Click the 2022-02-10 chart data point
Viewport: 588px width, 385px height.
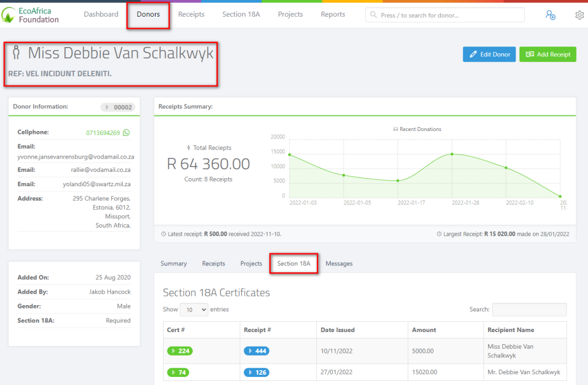click(x=506, y=168)
